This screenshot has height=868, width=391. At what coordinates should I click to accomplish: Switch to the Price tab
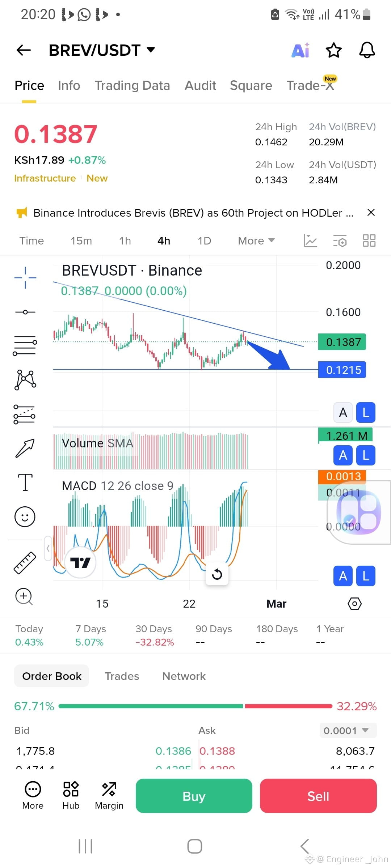pyautogui.click(x=29, y=85)
